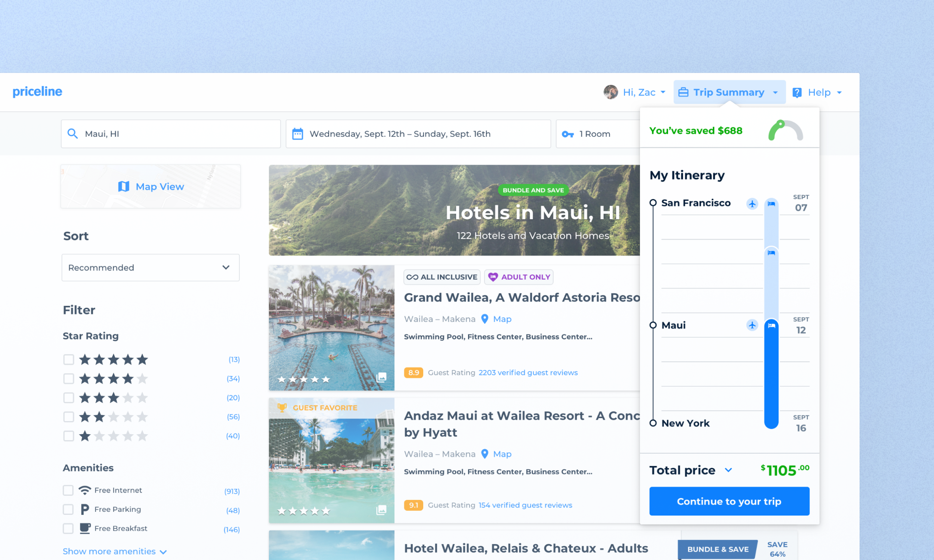
Task: Click the San Francisco flight plane icon
Action: pos(752,204)
